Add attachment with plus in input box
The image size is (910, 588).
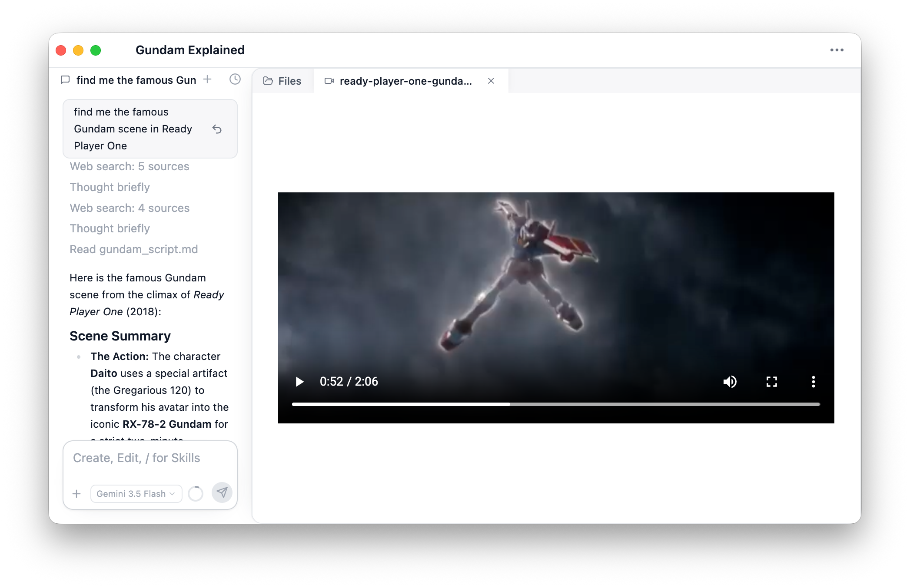pos(76,494)
